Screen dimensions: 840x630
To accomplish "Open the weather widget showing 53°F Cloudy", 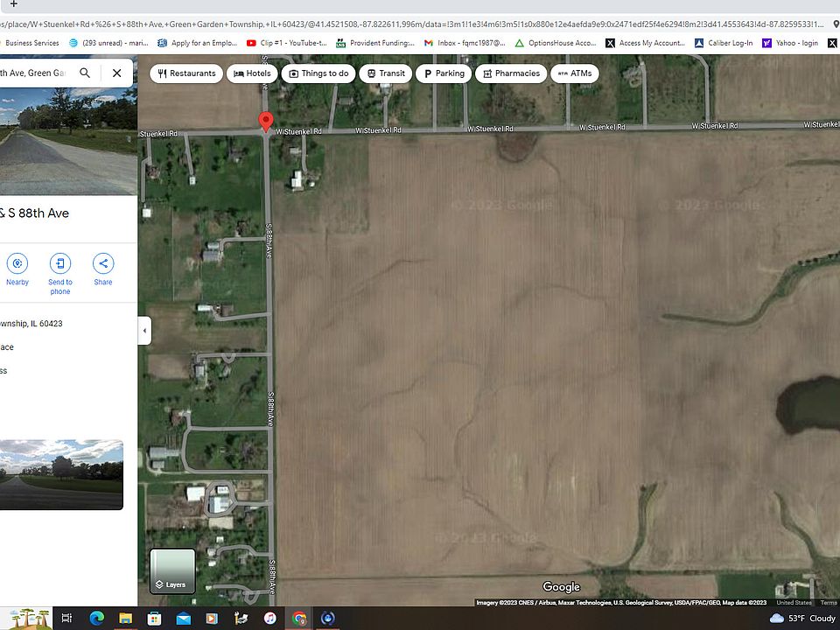I will click(x=802, y=619).
